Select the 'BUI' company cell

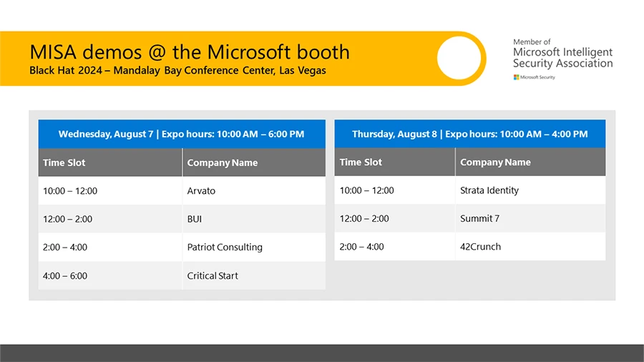click(254, 219)
